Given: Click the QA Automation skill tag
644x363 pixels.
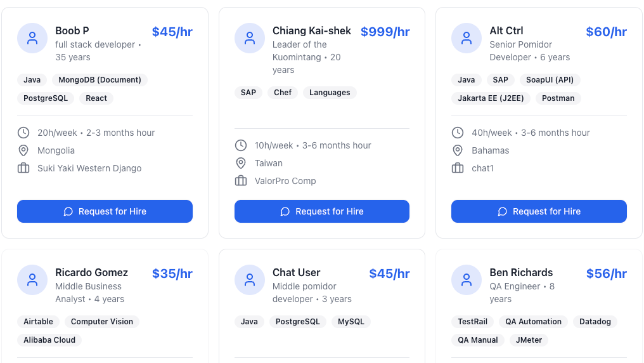Looking at the screenshot, I should [x=534, y=322].
